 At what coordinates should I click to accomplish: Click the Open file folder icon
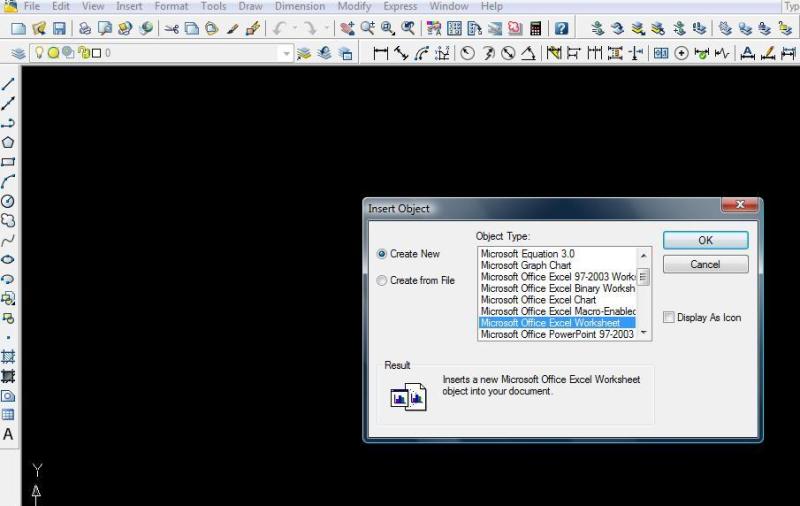tap(39, 29)
